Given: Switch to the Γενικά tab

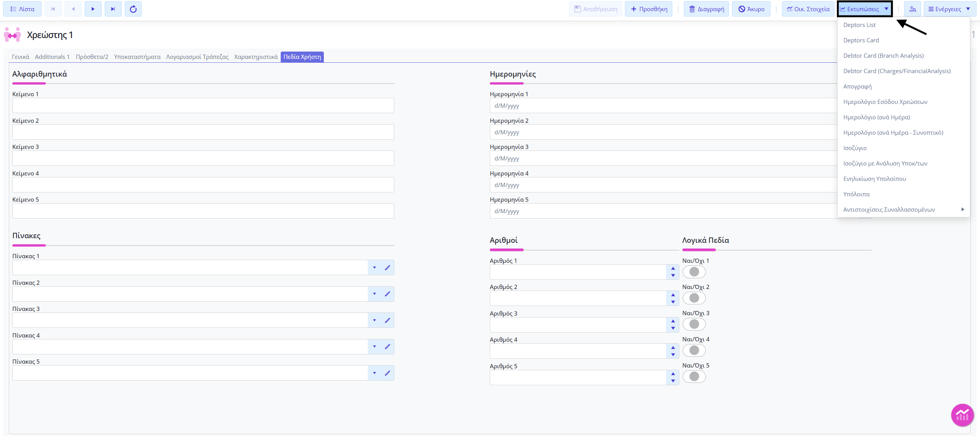Looking at the screenshot, I should tap(20, 57).
